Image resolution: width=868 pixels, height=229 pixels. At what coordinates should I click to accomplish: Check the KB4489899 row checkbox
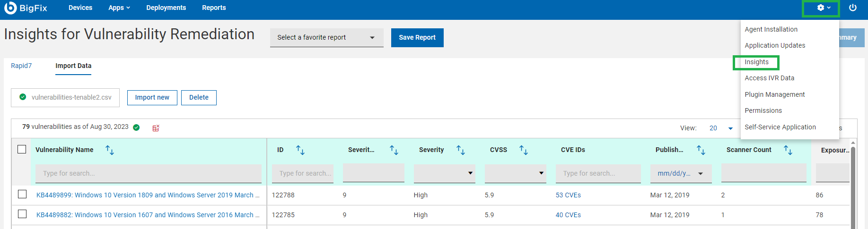(22, 194)
